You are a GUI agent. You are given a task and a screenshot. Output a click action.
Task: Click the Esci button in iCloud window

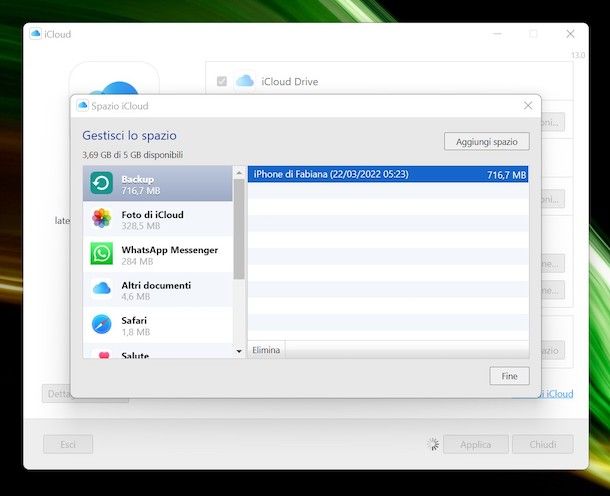(x=68, y=444)
